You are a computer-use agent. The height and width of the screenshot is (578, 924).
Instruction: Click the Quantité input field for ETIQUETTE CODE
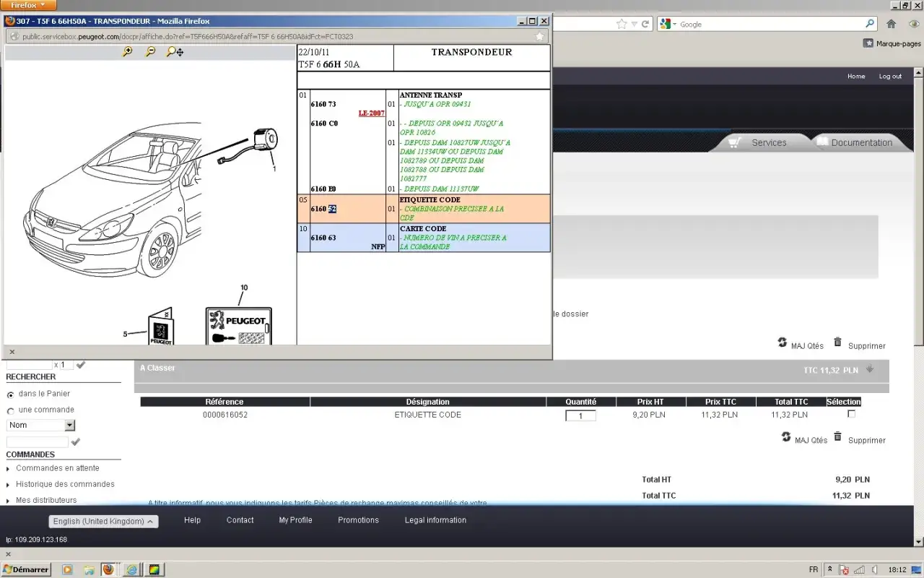tap(580, 415)
